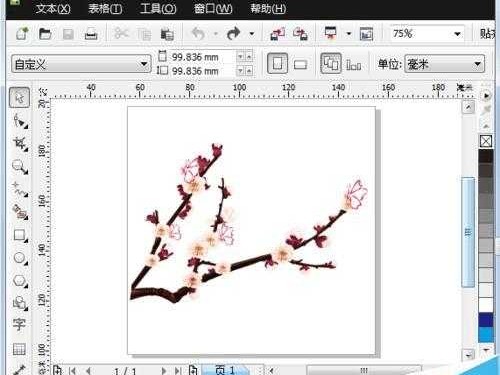Click the plum blossom drawing on canvas

click(x=248, y=223)
